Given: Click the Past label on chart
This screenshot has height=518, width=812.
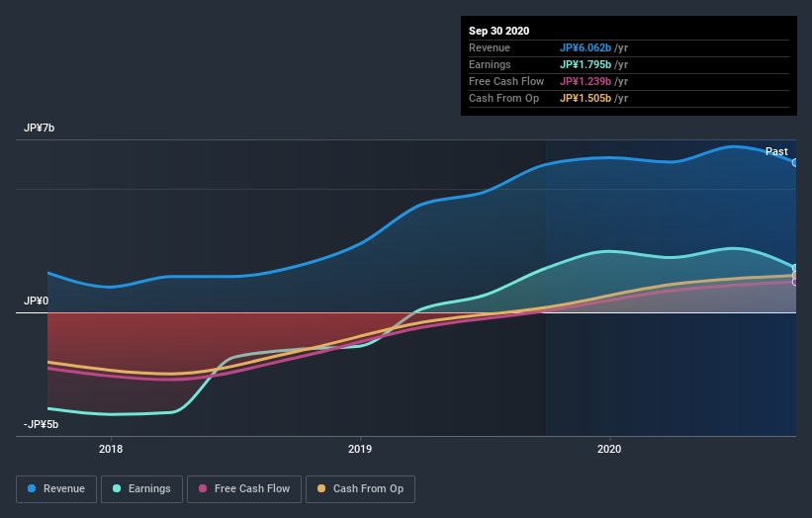Looking at the screenshot, I should tap(776, 151).
